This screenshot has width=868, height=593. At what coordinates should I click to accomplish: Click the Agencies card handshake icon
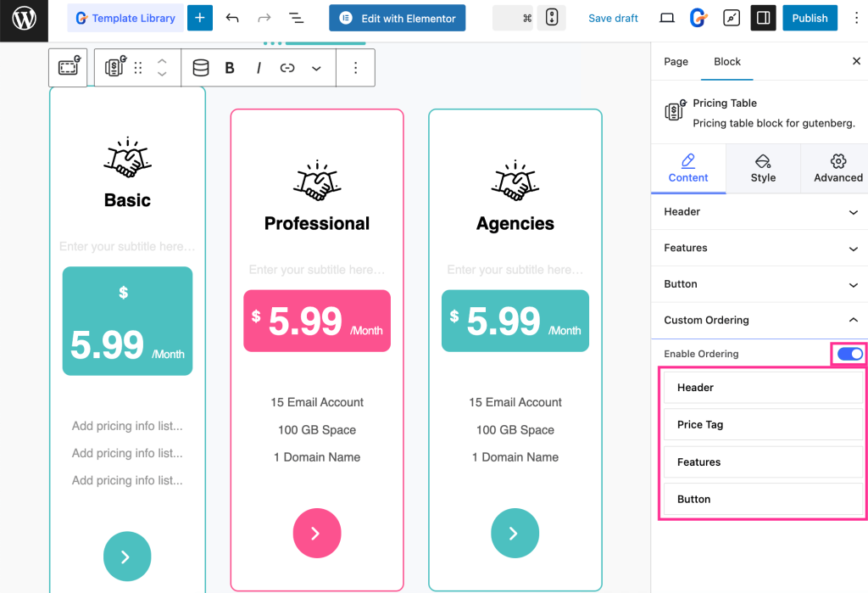pyautogui.click(x=515, y=180)
